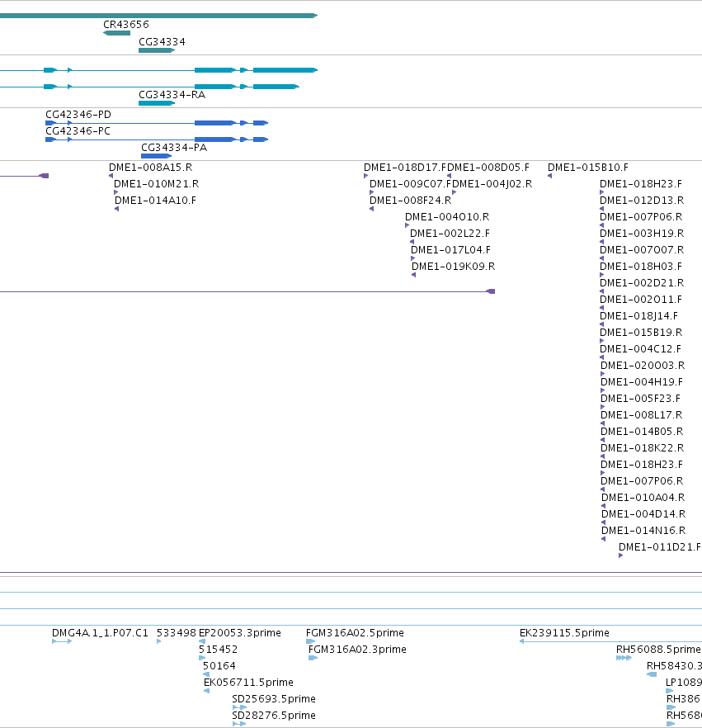
Task: Open DME1-018D17.F feature label
Action: tap(405, 168)
